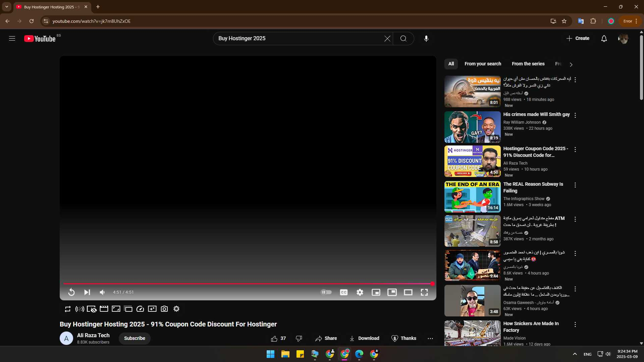
Task: Select the All filter chip
Action: click(451, 64)
